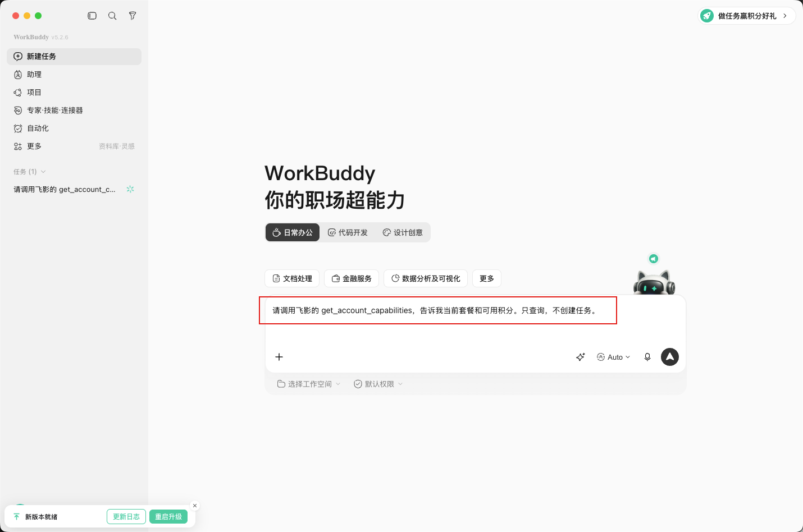Click the attachment plus icon in the input box
803x532 pixels.
[279, 357]
